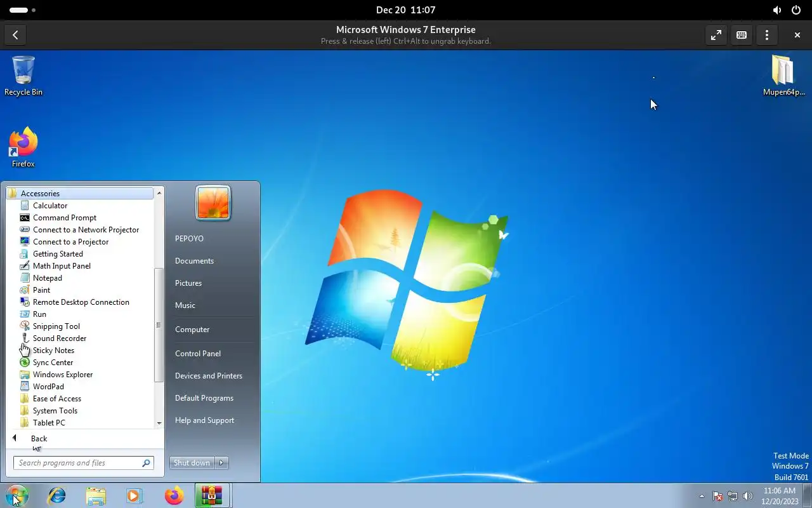Open the Recycle Bin desktop icon
The width and height of the screenshot is (812, 508).
coord(23,76)
